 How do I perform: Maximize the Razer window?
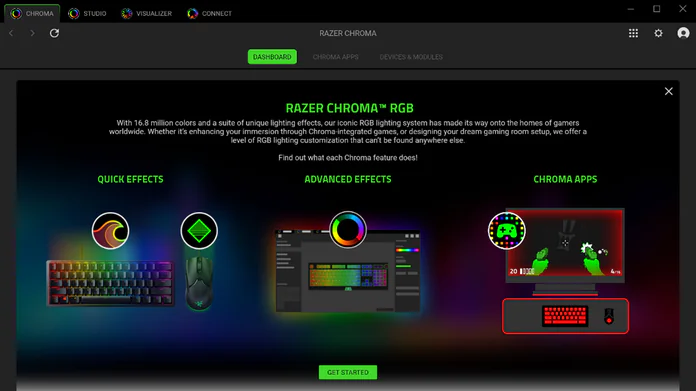click(656, 9)
